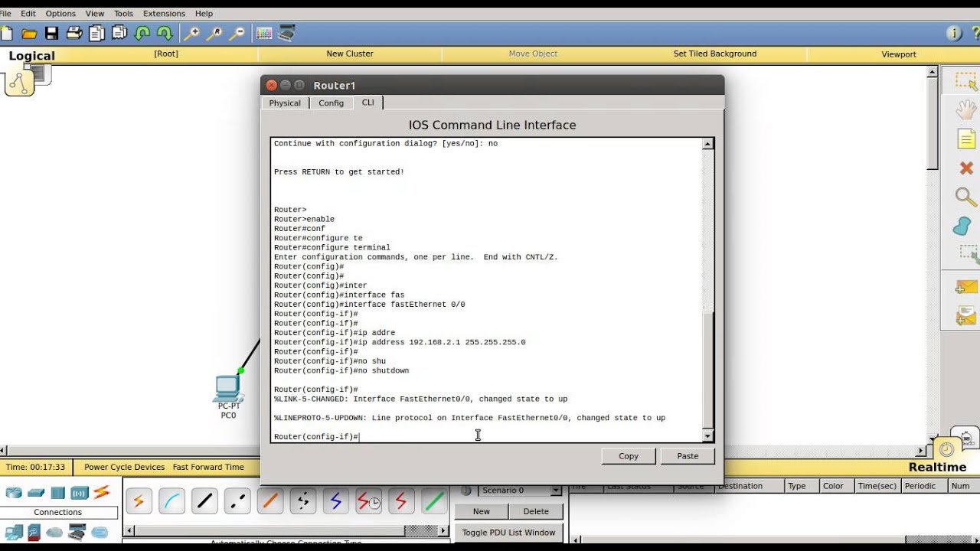Zoom out on the workspace
The height and width of the screenshot is (551, 980).
(x=237, y=33)
